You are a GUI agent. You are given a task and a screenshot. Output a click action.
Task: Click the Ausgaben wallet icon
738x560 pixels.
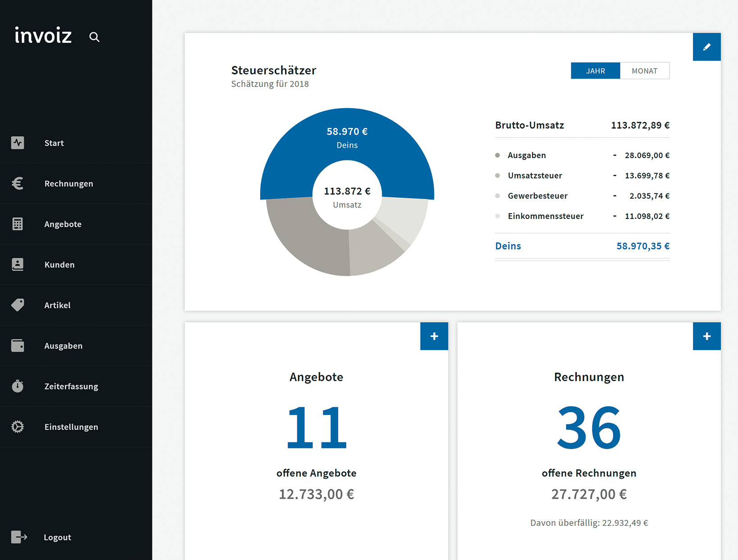coord(18,346)
